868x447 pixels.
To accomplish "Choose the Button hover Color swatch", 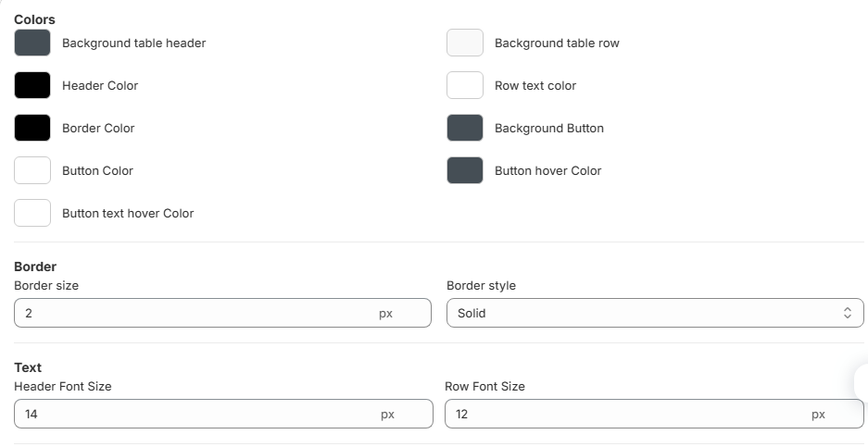I will (x=465, y=170).
